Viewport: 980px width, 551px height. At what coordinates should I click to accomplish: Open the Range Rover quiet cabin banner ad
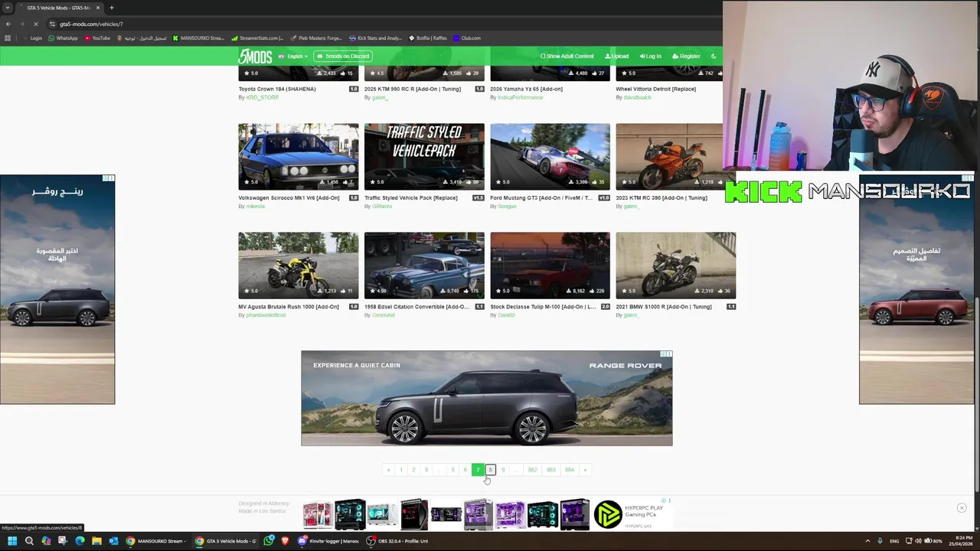486,398
